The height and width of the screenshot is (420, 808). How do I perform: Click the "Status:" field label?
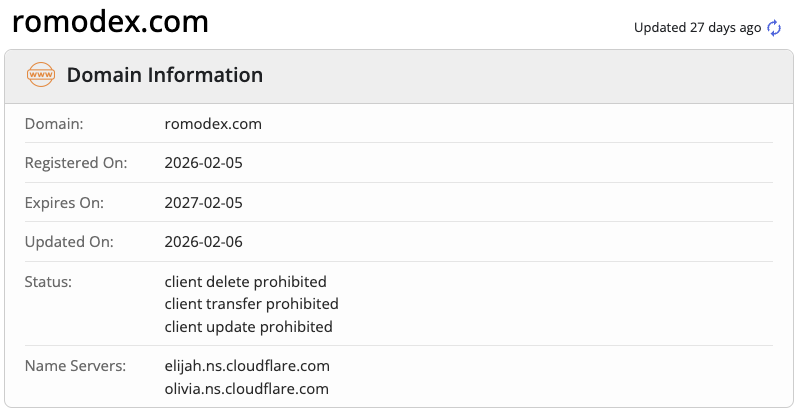tap(50, 282)
